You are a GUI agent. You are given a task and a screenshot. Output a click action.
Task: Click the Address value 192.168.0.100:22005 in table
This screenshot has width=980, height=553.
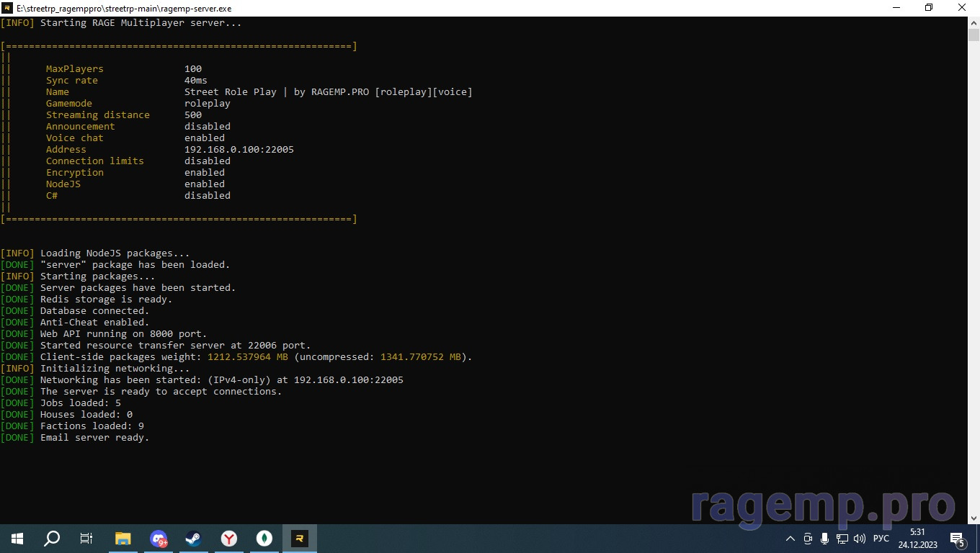pyautogui.click(x=239, y=150)
